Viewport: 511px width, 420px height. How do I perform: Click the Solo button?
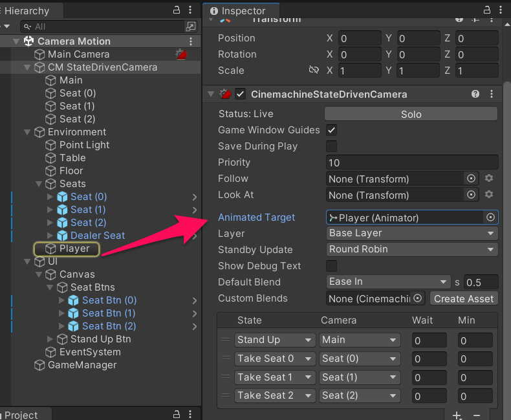[411, 114]
